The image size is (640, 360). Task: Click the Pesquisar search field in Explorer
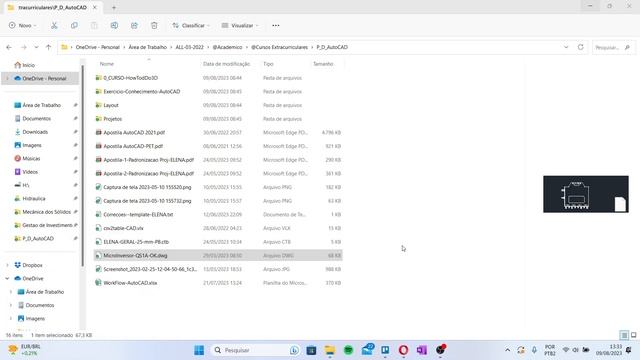tap(613, 47)
